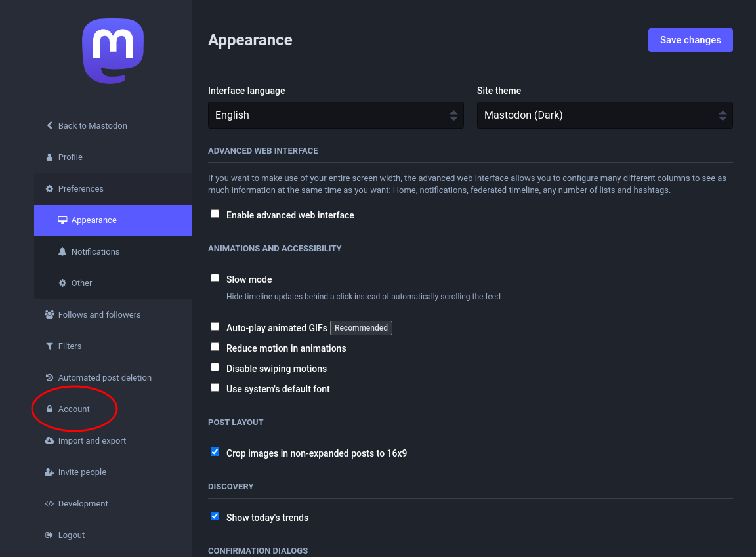This screenshot has width=756, height=557.
Task: Click the Advanced Web Interface heading
Action: tap(262, 151)
